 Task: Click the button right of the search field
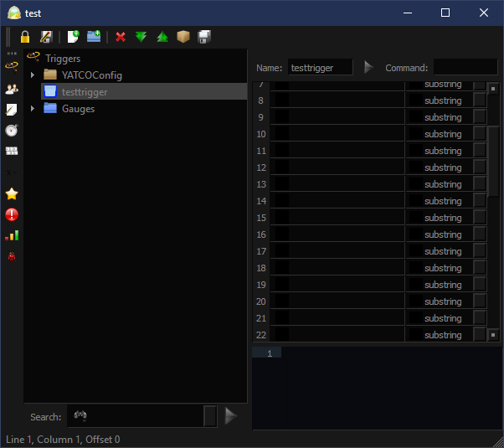[x=210, y=416]
